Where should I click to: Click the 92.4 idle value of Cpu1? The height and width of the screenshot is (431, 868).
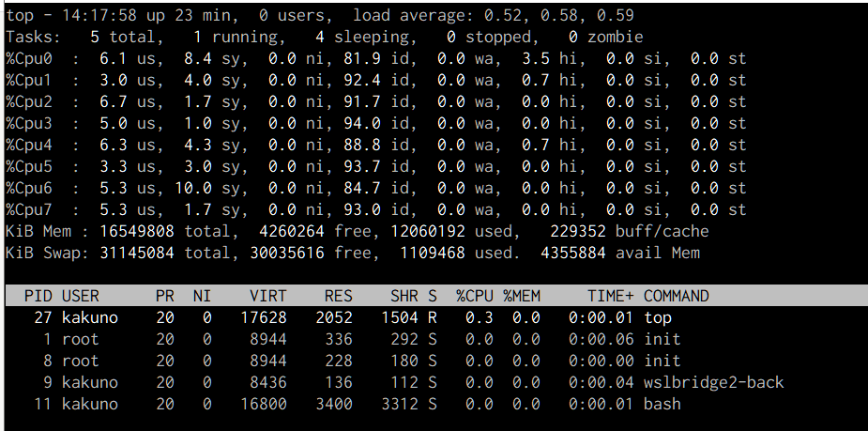click(361, 80)
